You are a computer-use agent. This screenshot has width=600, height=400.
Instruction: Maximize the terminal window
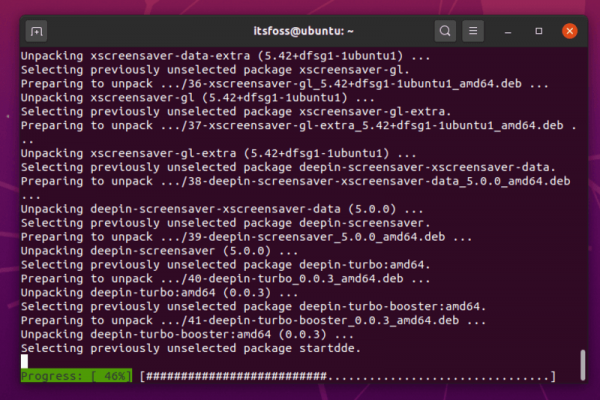coord(540,30)
